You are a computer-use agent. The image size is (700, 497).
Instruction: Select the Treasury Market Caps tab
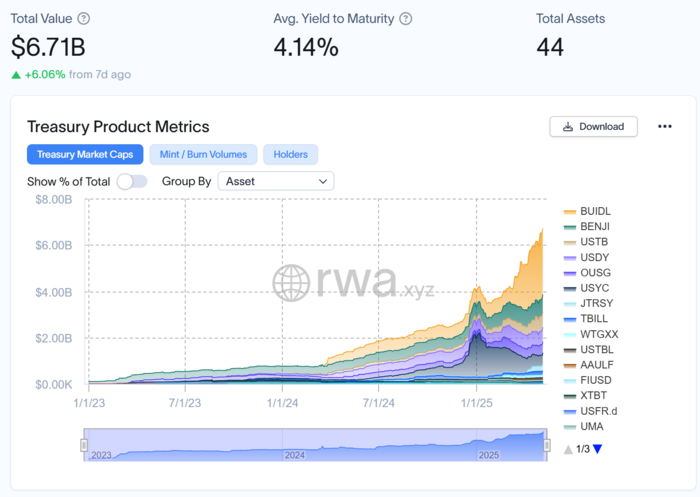point(85,155)
